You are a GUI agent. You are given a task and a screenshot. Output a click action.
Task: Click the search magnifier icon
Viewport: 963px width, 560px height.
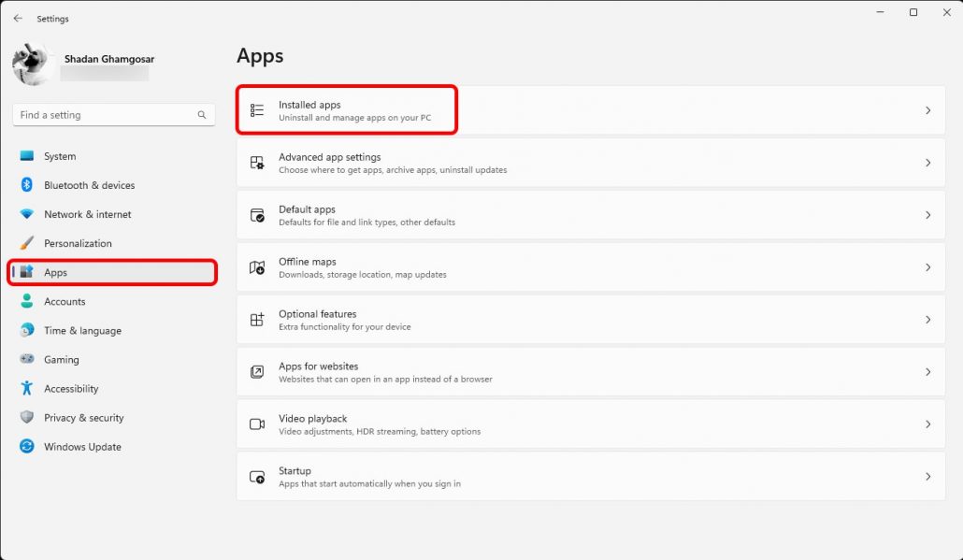click(202, 115)
